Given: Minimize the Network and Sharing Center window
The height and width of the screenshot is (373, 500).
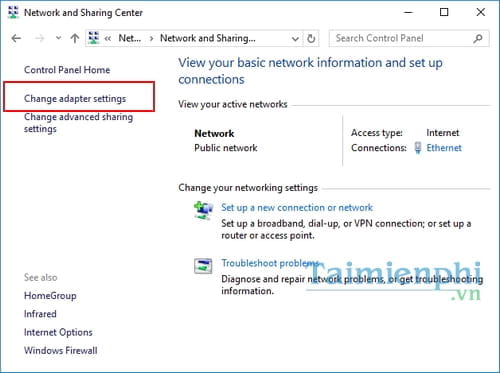Looking at the screenshot, I should pos(408,12).
